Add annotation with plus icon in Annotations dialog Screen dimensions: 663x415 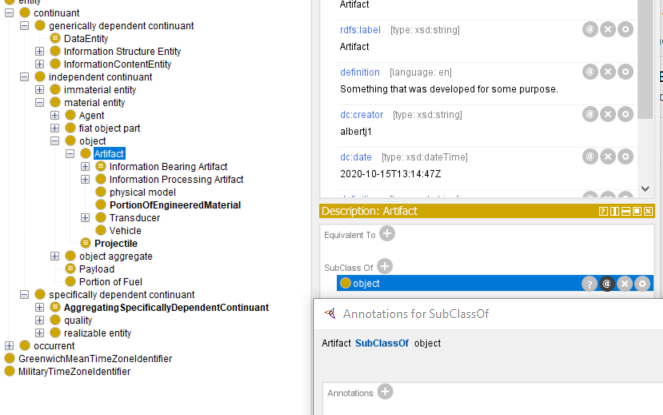pyautogui.click(x=385, y=392)
